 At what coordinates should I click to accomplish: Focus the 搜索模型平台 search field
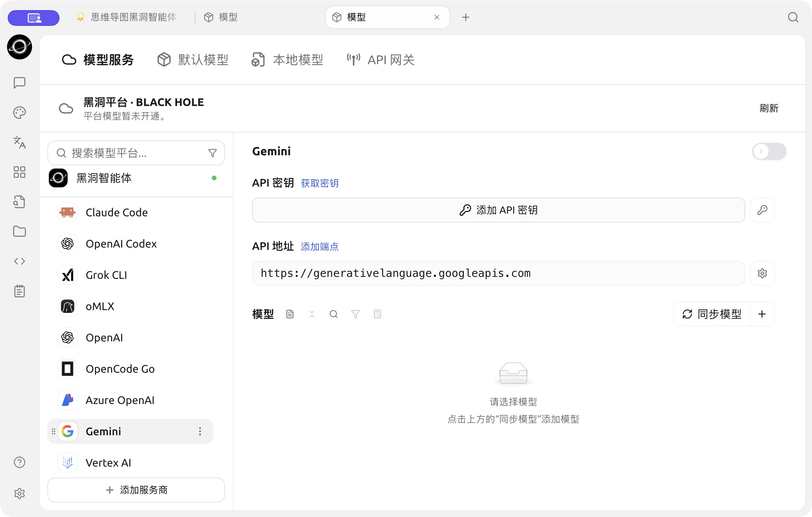pos(136,153)
